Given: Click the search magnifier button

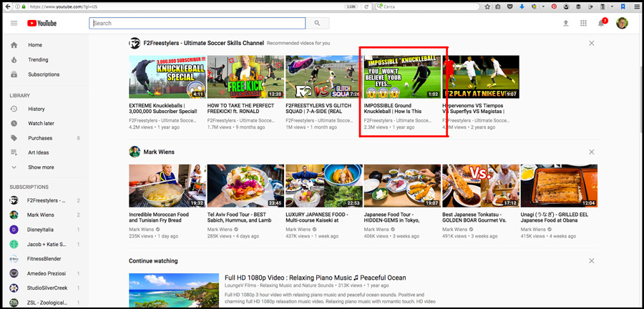Looking at the screenshot, I should 317,24.
